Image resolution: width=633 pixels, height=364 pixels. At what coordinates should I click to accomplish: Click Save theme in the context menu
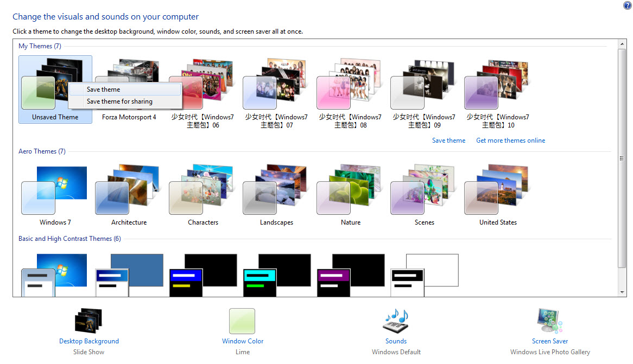click(x=125, y=90)
